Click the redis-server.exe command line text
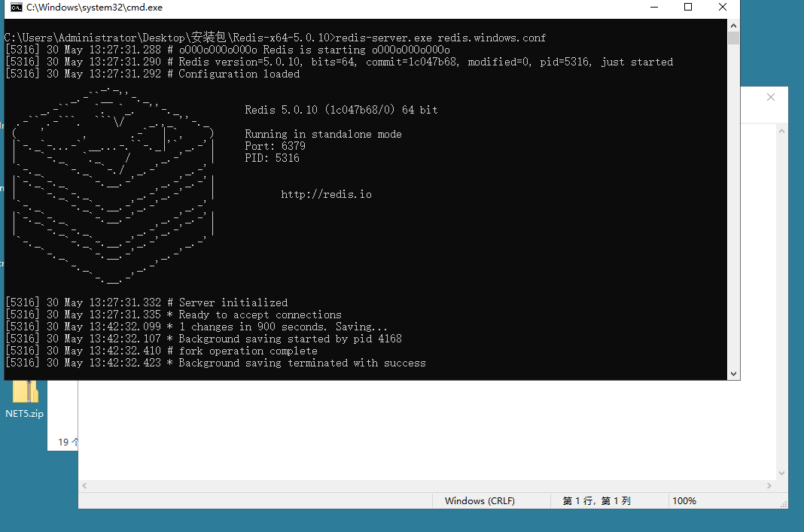Viewport: 804px width, 532px height. click(x=440, y=38)
